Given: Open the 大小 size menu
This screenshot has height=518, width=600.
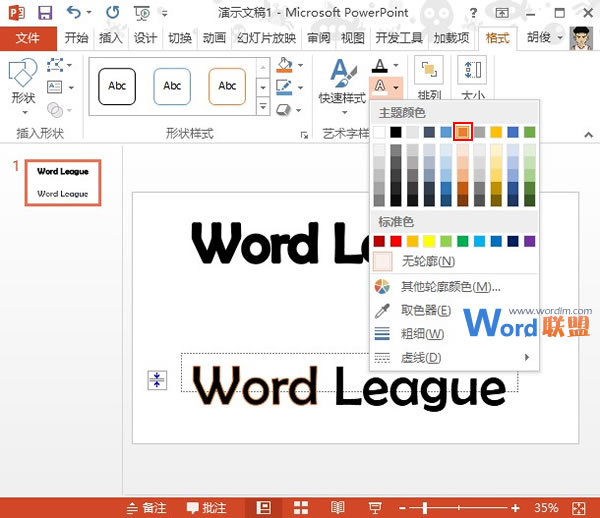Looking at the screenshot, I should [473, 78].
